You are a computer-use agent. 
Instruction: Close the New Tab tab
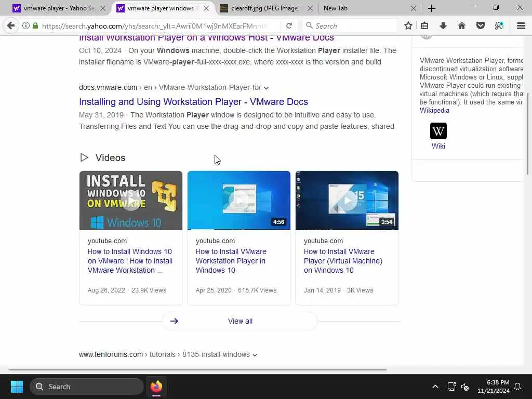click(x=413, y=8)
